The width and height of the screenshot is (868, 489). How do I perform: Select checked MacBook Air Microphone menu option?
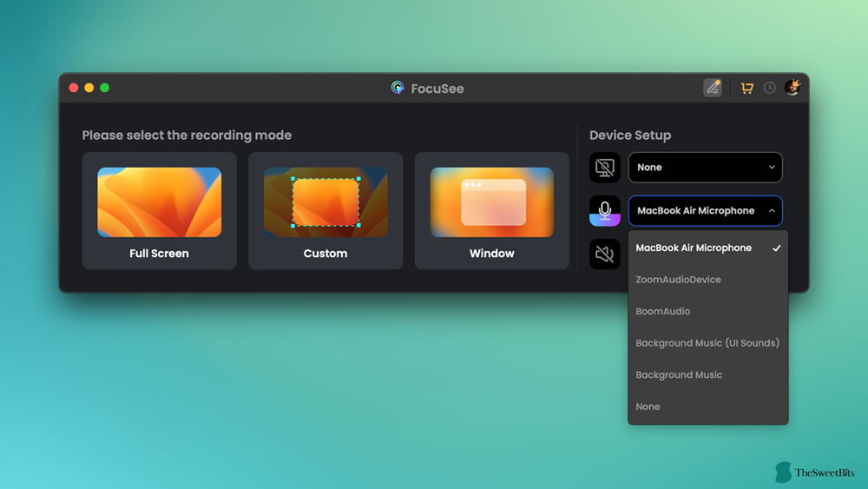(x=707, y=248)
